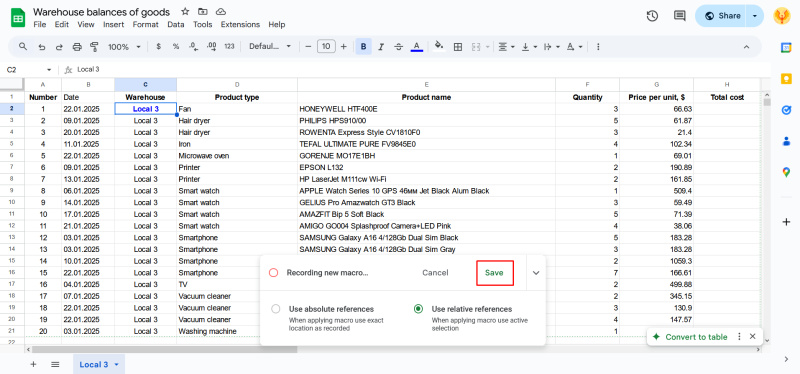
Task: Open Google Keep in the side panel
Action: [786, 79]
